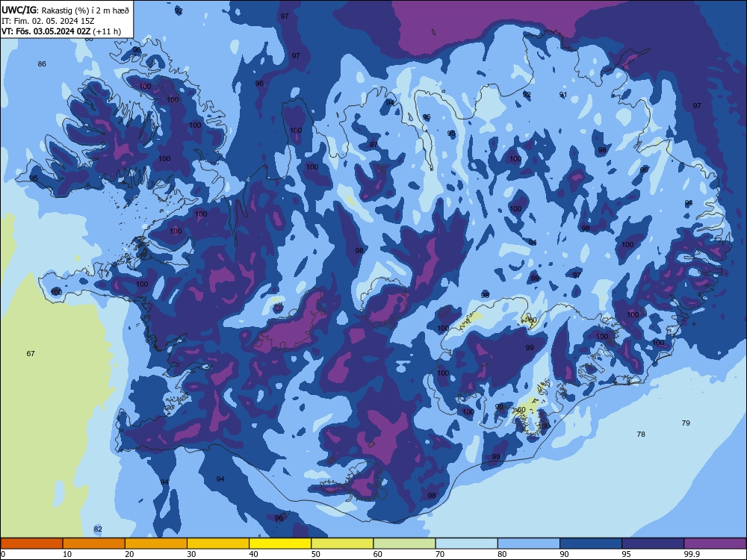
Task: Click the title line 'UWC/IG: Rakastig (%) í 2 m hæð'
Action: pyautogui.click(x=65, y=9)
